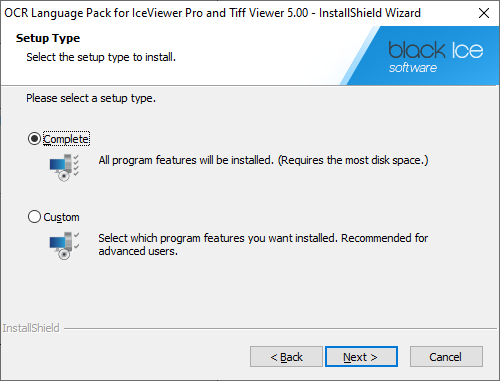
Task: Go to the Next step
Action: tap(361, 357)
